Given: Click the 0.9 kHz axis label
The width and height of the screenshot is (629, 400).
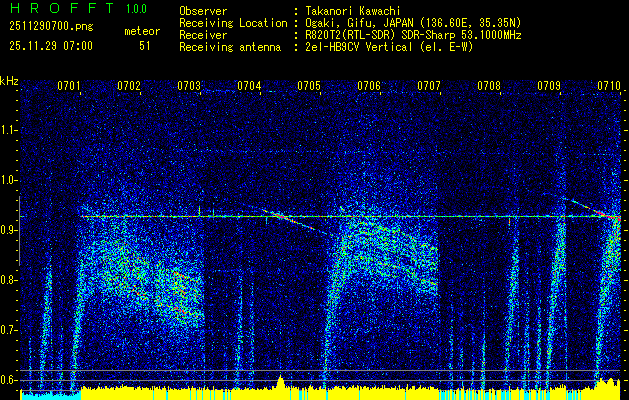Looking at the screenshot, I should point(8,230).
